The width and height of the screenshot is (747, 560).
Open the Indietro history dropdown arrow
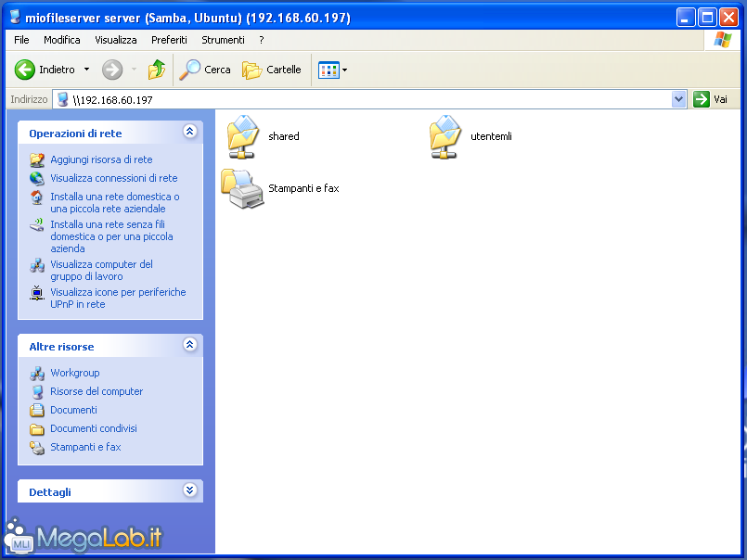pos(86,70)
